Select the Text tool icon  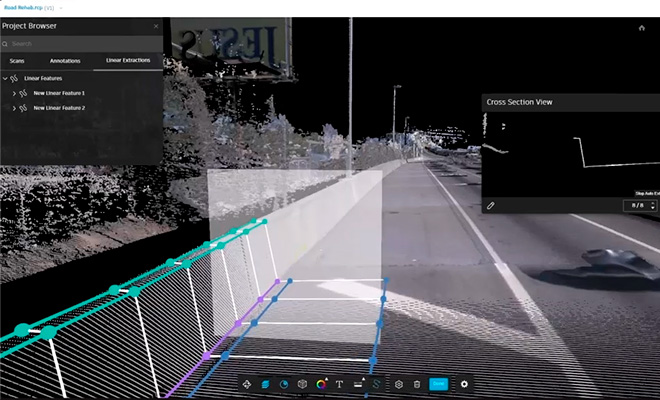click(x=339, y=384)
